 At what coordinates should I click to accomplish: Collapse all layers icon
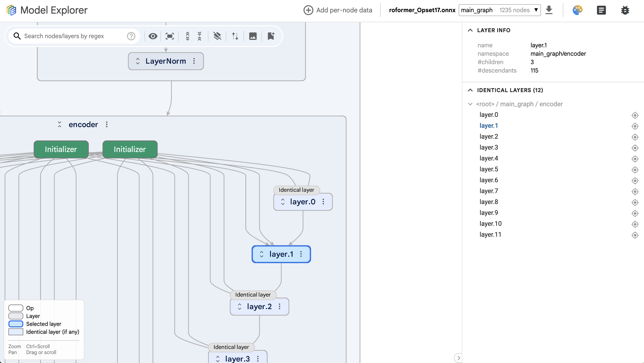coord(199,36)
